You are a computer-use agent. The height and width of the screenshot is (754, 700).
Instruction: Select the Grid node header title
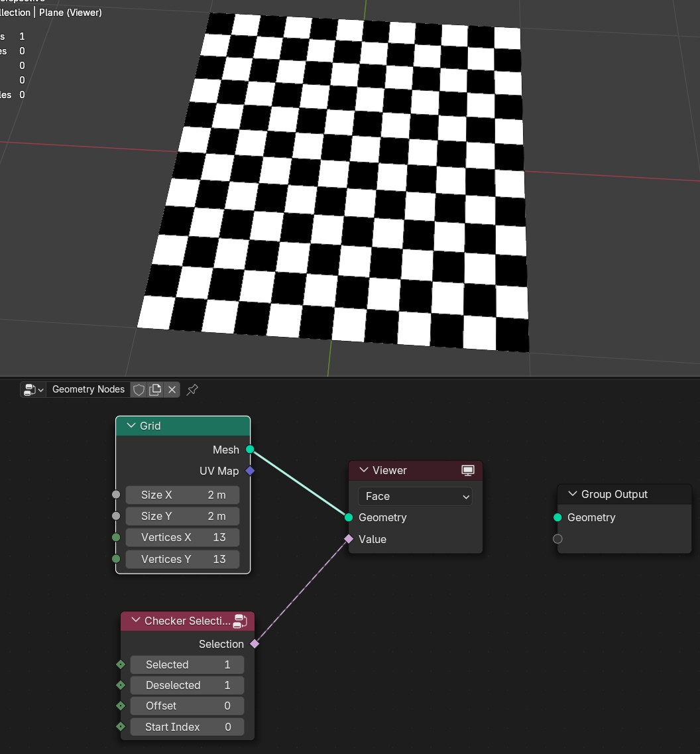tap(150, 426)
